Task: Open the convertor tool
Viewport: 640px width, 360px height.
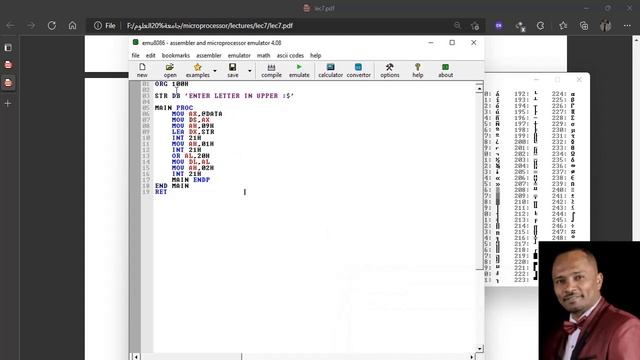Action: tap(358, 70)
